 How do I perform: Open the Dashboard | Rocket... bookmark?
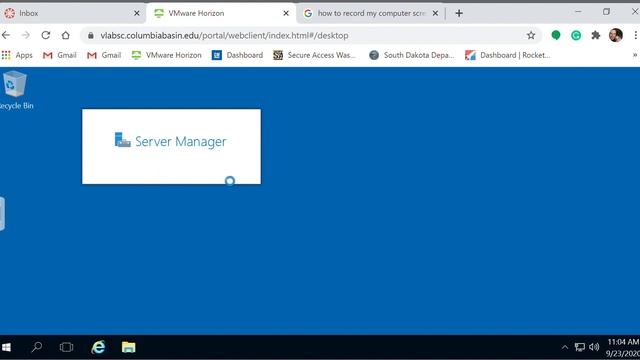508,55
